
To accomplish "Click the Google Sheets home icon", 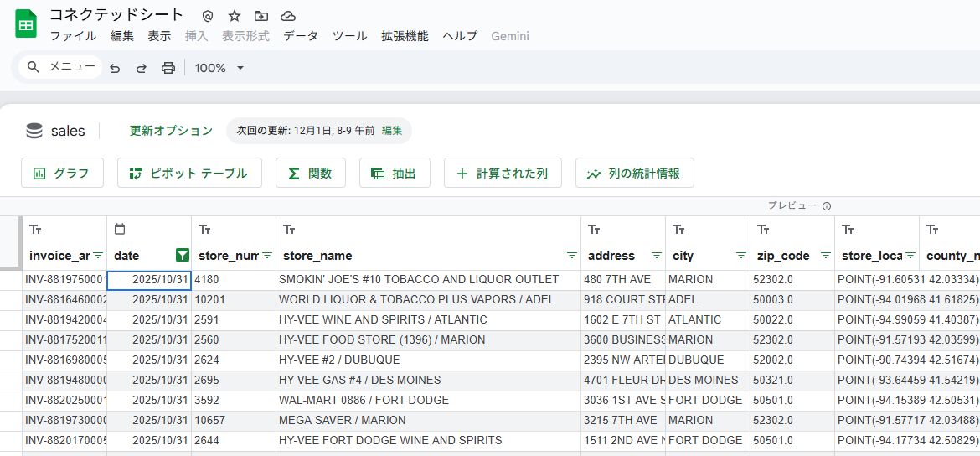I will coord(26,24).
